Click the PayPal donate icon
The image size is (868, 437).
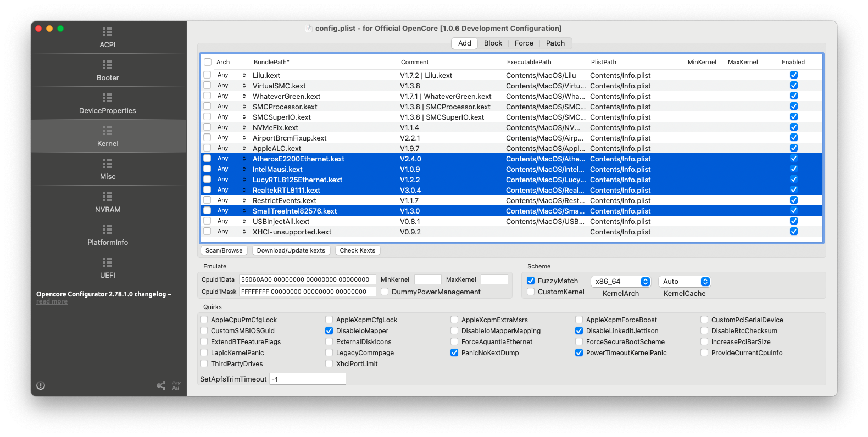(x=176, y=385)
